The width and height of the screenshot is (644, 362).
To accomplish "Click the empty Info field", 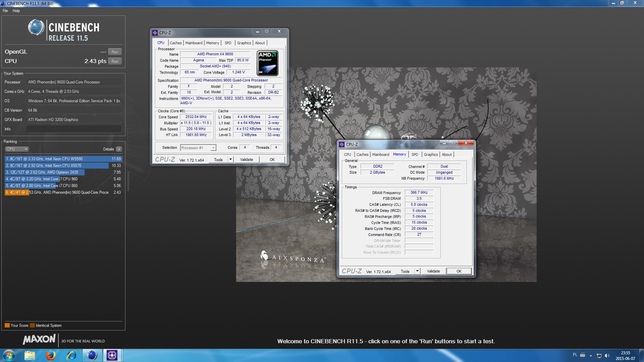I will tap(74, 129).
